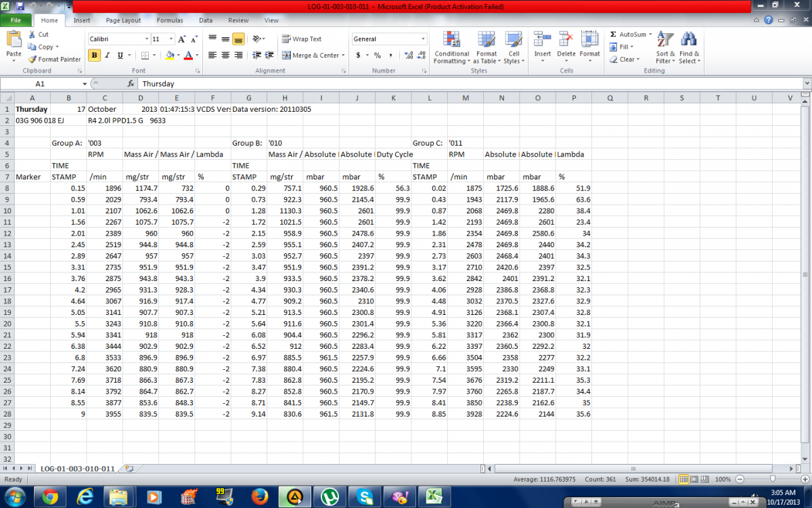Click the Copy button

pos(41,47)
